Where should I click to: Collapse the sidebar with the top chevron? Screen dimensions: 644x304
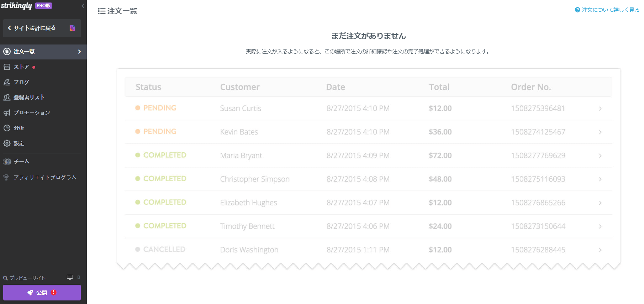pyautogui.click(x=83, y=6)
